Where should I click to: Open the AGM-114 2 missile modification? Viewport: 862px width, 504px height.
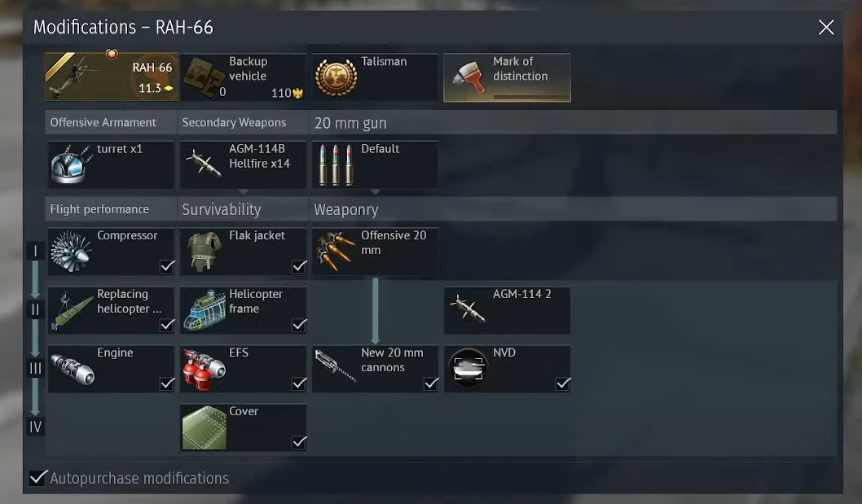[x=507, y=310]
